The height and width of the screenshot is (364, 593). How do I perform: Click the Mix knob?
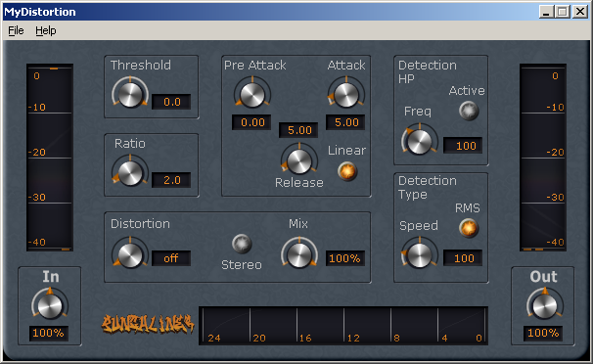tap(299, 254)
